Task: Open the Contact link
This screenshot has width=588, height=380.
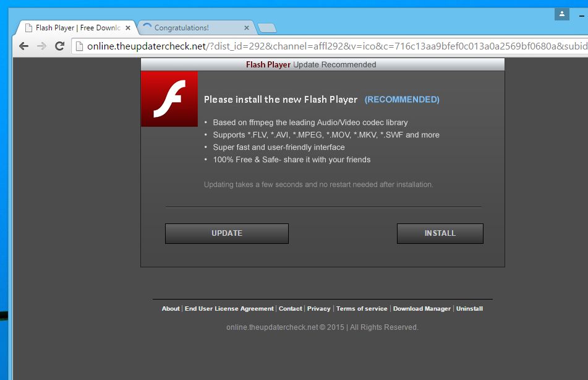Action: coord(290,309)
